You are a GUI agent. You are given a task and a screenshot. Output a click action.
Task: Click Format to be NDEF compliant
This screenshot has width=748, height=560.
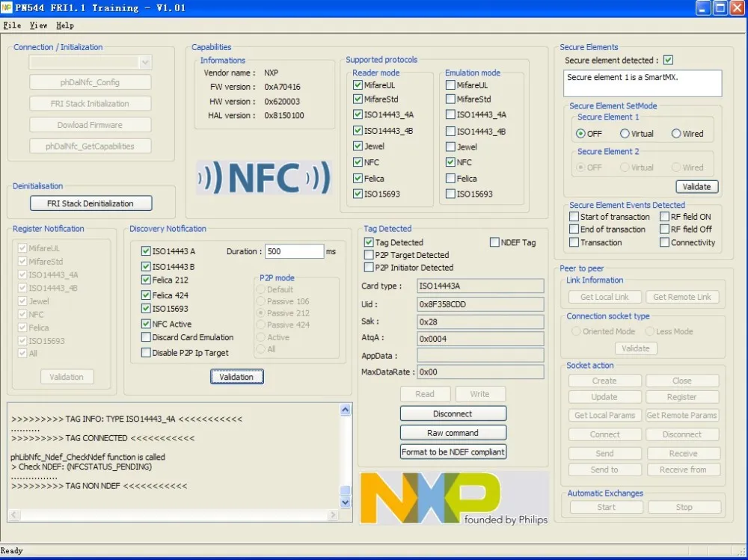pyautogui.click(x=453, y=452)
